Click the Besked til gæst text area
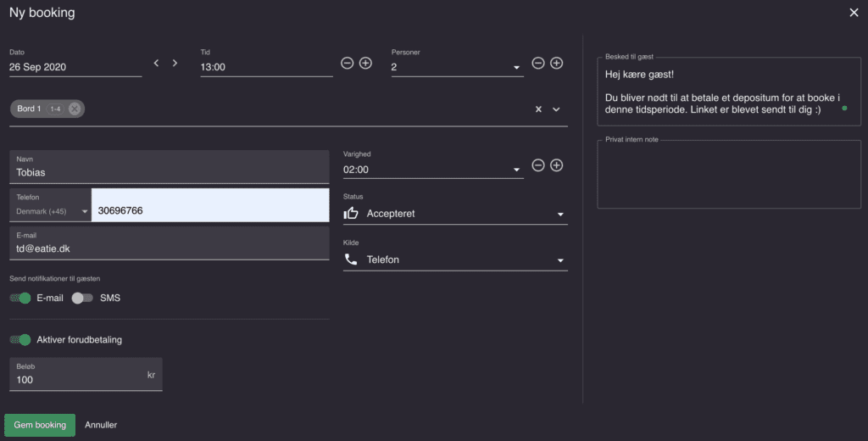 click(x=729, y=92)
